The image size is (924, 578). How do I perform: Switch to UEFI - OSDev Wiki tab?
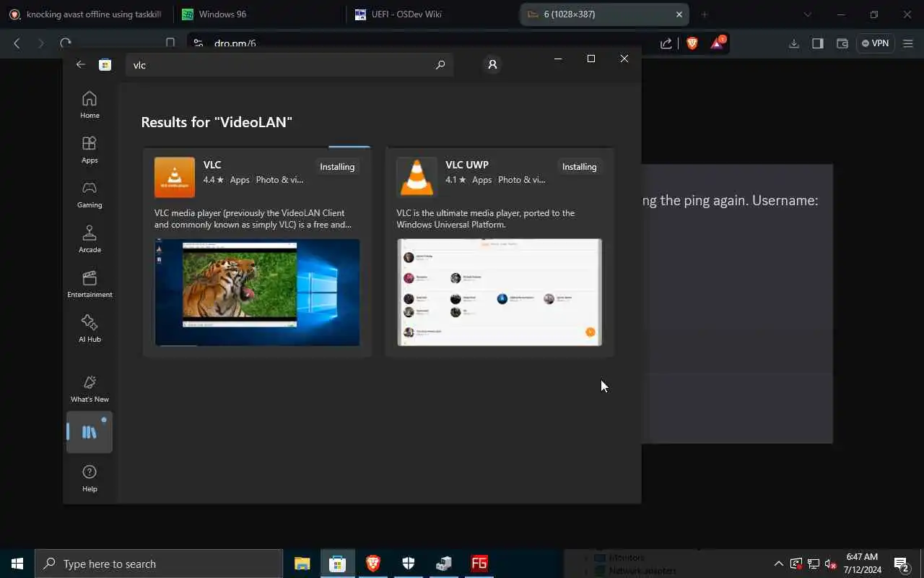coord(432,14)
